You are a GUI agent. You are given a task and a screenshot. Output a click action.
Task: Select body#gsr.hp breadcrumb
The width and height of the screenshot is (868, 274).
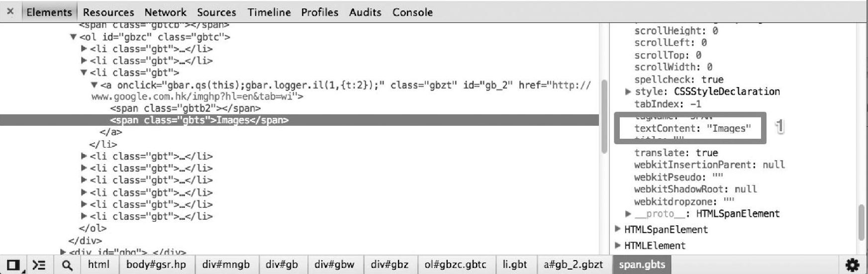(156, 265)
